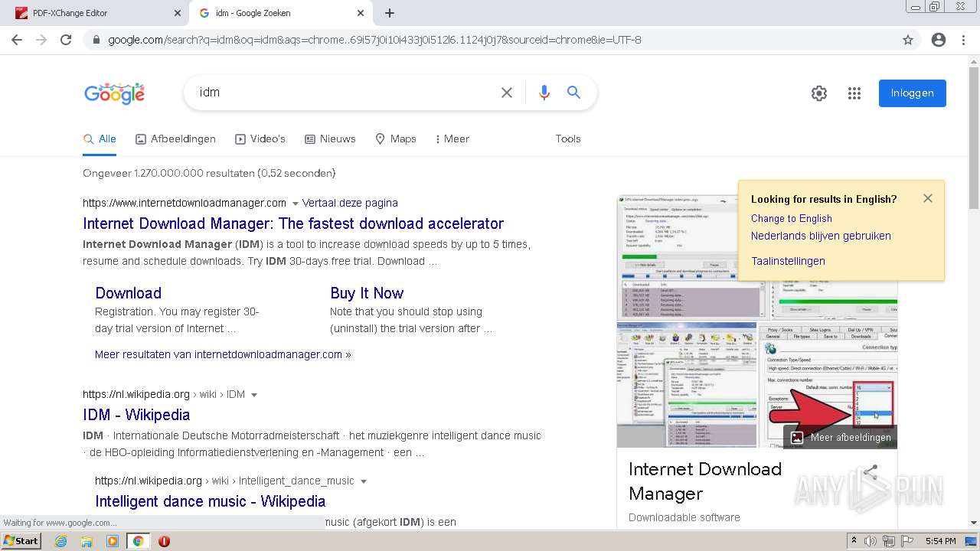The image size is (980, 551).
Task: Open the Action Center flag icon
Action: (x=907, y=541)
